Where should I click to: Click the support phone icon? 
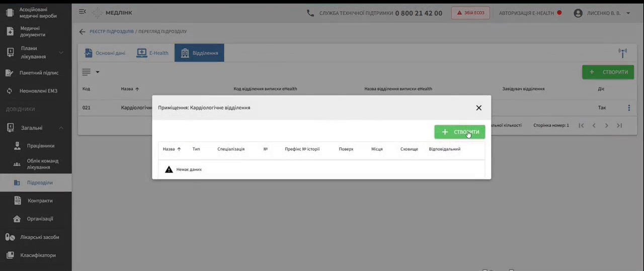point(310,13)
